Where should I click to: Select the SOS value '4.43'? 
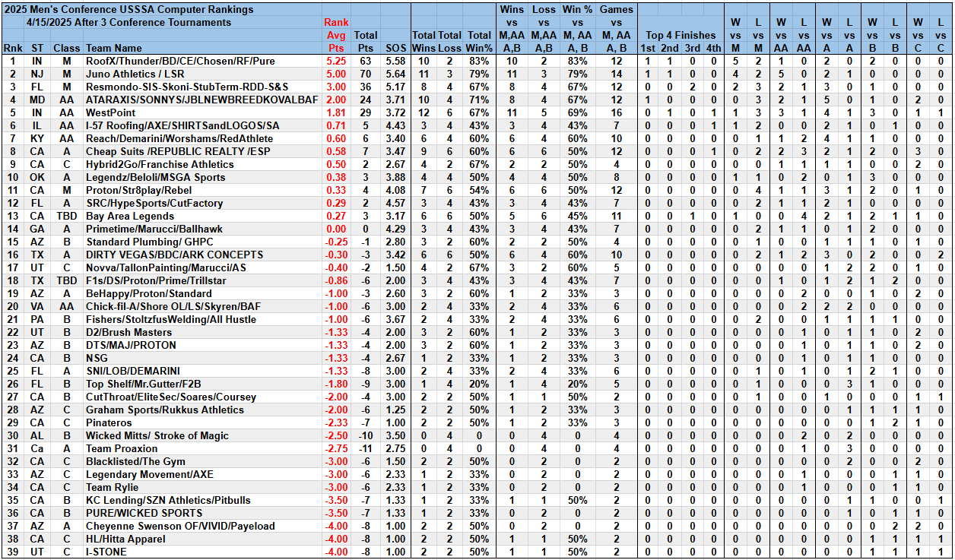[395, 125]
